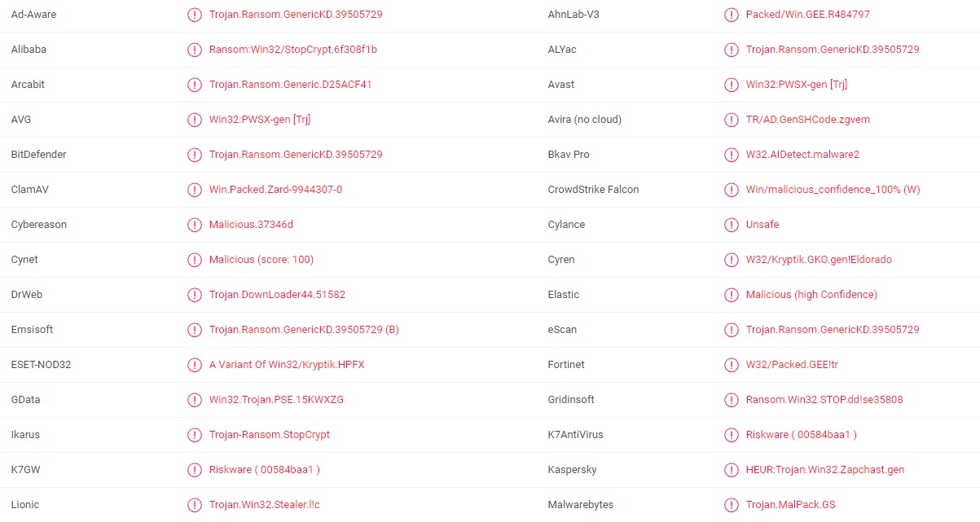Image resolution: width=980 pixels, height=522 pixels.
Task: Click the warning icon in ESET-NOD32 row
Action: click(x=194, y=365)
